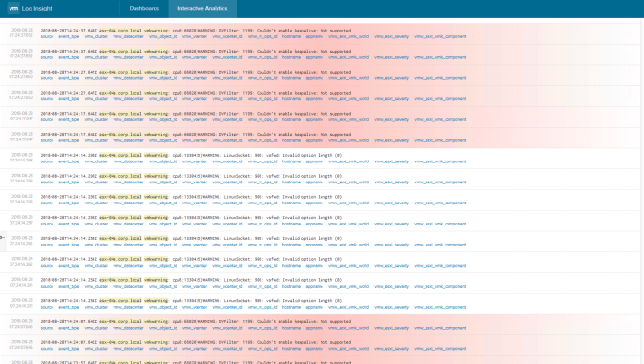Click source field in the 07:24:14.297 event row

pyautogui.click(x=47, y=224)
